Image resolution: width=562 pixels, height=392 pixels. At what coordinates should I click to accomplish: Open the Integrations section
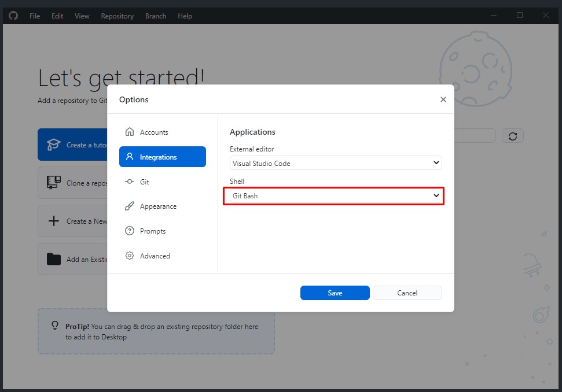pos(163,157)
